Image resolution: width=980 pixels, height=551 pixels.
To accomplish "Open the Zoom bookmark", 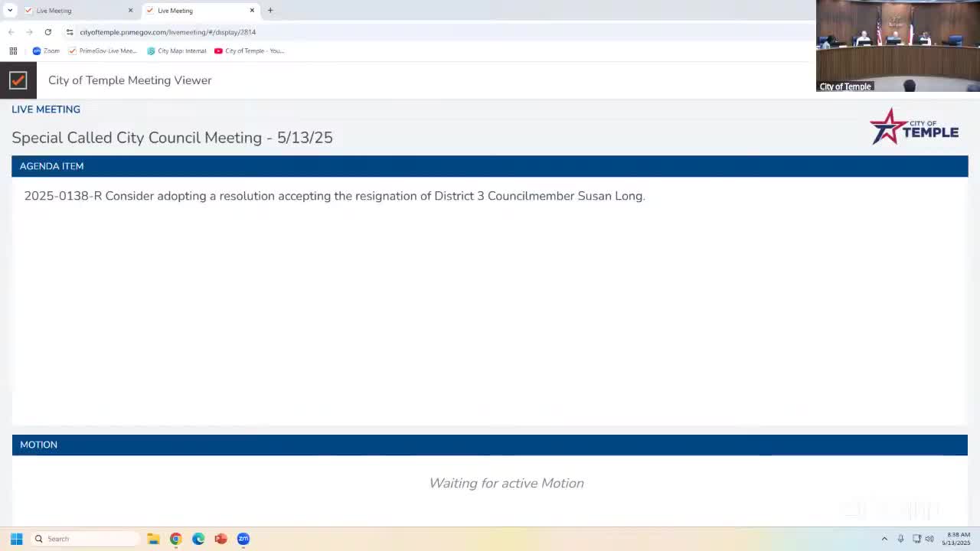I will pyautogui.click(x=46, y=51).
